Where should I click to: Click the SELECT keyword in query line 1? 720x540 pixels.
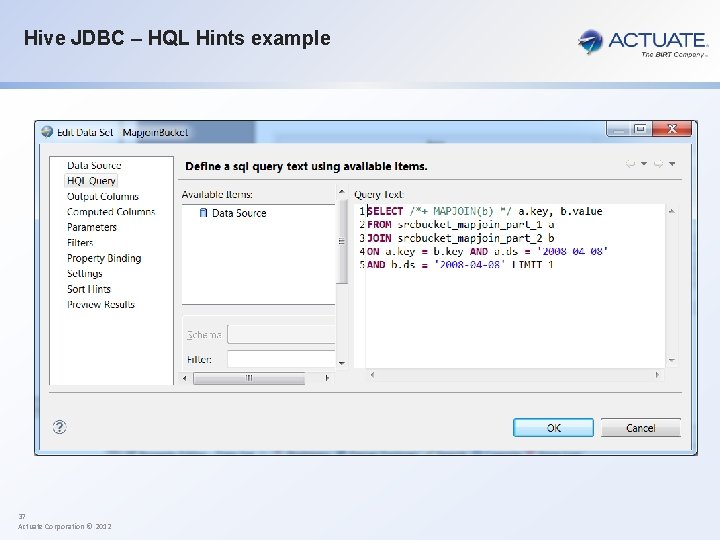click(x=385, y=211)
